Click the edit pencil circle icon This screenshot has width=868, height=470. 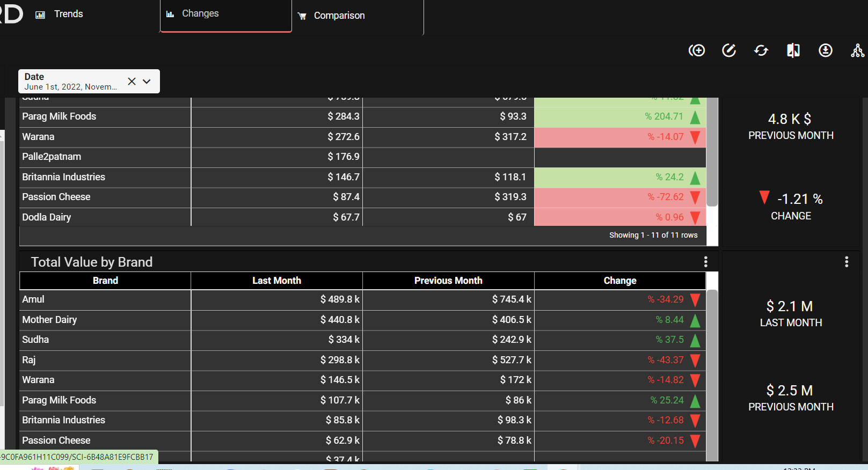pyautogui.click(x=729, y=50)
